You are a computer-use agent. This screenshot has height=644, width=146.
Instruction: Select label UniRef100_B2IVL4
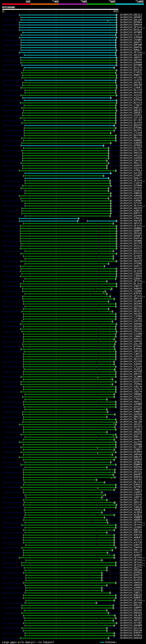(131, 103)
